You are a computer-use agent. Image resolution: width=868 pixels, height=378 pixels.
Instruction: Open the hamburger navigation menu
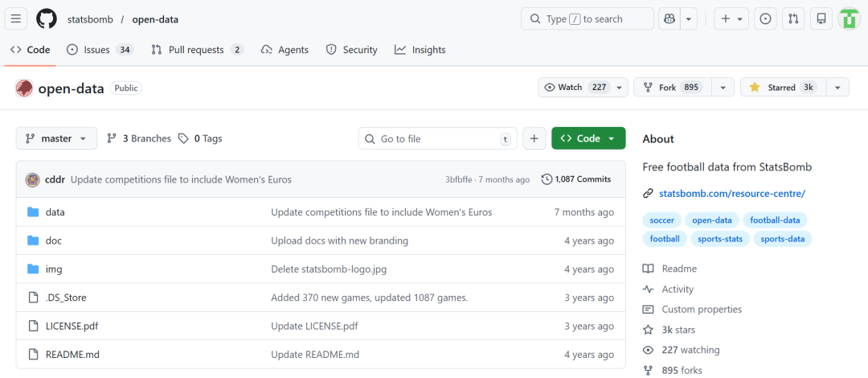[18, 18]
